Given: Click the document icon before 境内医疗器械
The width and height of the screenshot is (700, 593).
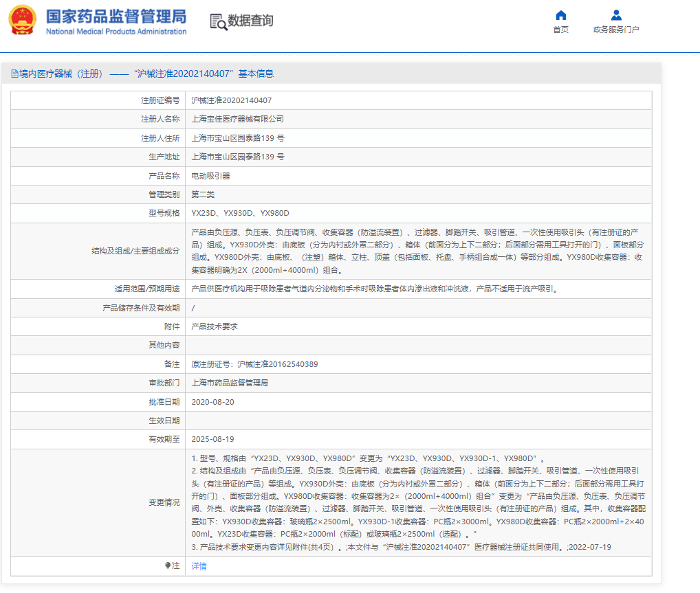Looking at the screenshot, I should pos(14,74).
